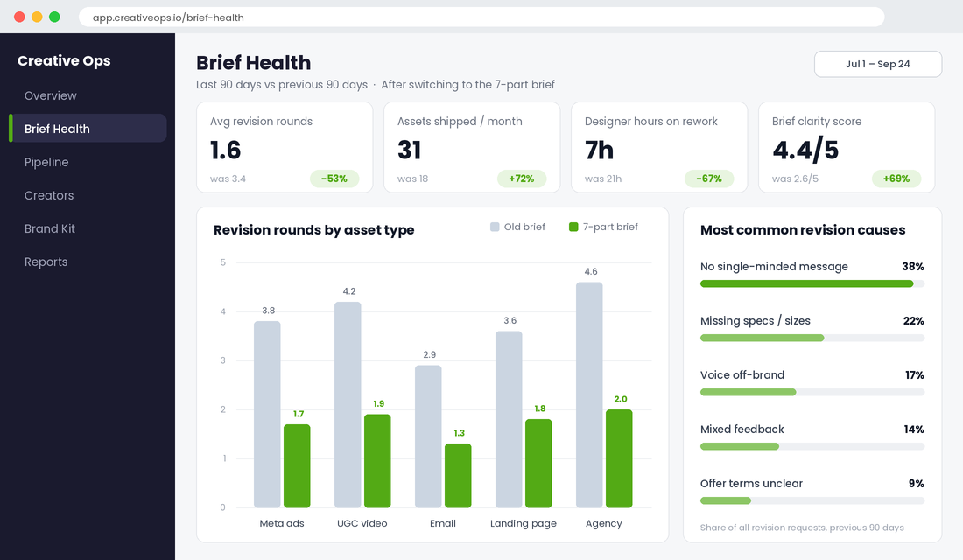Toggle the 7-part brief legend swatch
This screenshot has height=560, width=963.
[x=573, y=227]
